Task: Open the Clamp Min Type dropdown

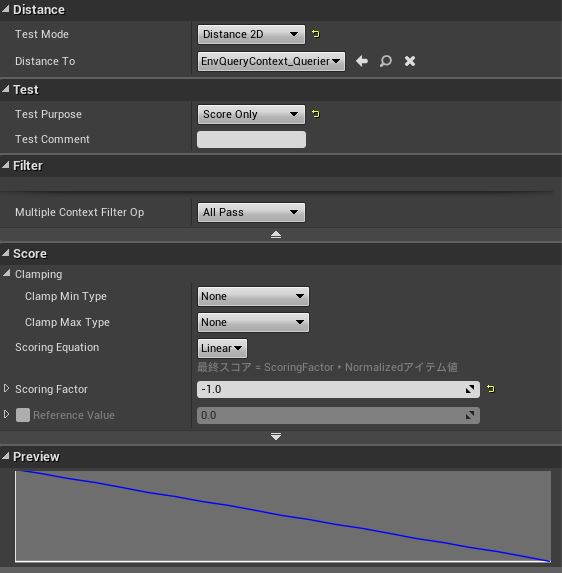Action: (253, 296)
